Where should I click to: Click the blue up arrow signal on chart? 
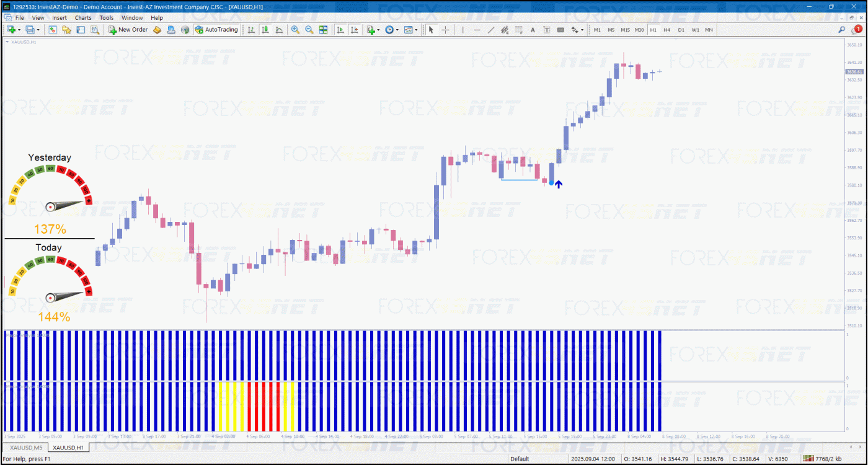tap(559, 184)
